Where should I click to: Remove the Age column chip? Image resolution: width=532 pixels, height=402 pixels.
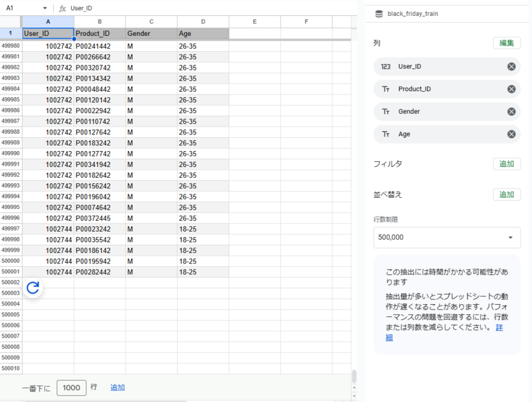[511, 134]
